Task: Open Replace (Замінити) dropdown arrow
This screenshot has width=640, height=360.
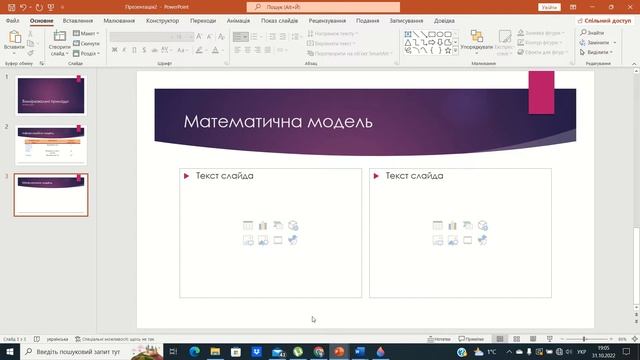Action: click(615, 42)
